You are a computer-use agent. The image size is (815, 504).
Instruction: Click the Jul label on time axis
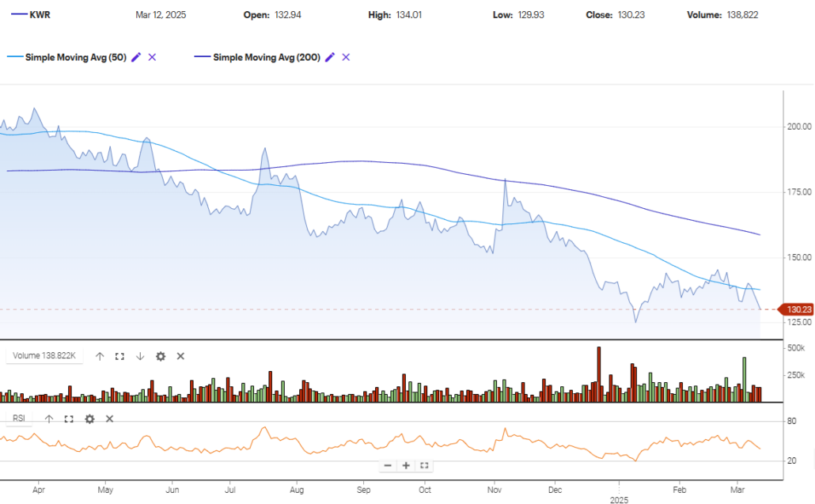(229, 490)
